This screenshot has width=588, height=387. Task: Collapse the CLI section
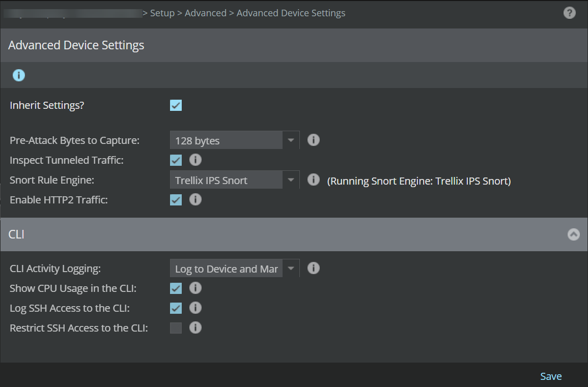[573, 234]
